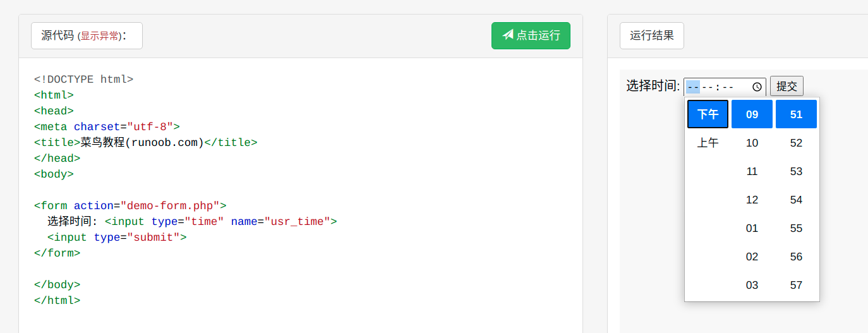
Task: Select minute 51 in picker
Action: click(796, 114)
